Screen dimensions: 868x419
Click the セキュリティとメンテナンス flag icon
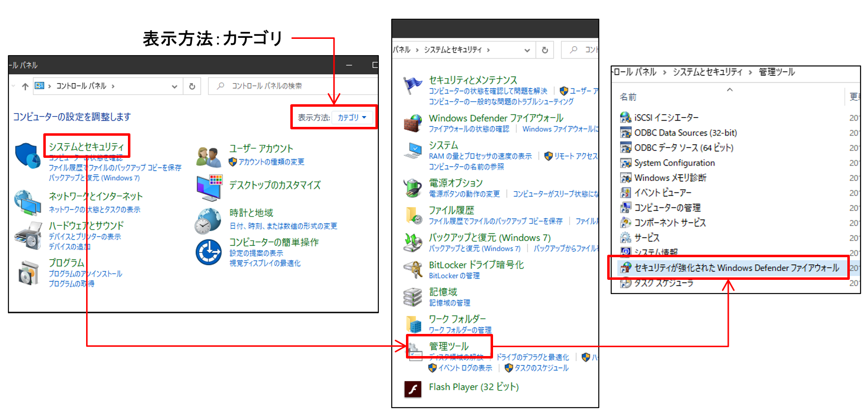[x=412, y=86]
